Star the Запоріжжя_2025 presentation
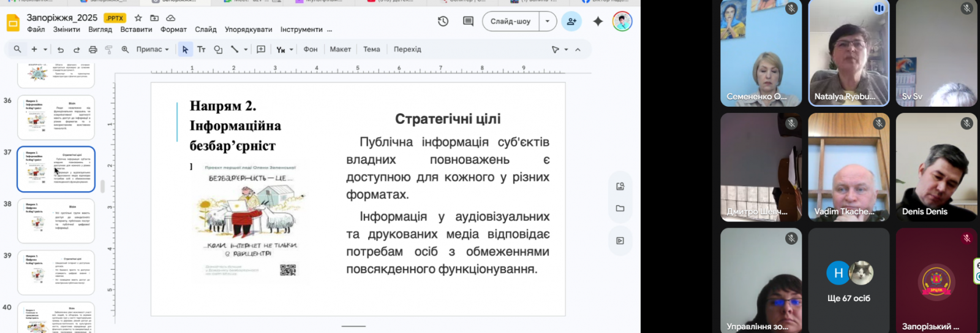 138,18
